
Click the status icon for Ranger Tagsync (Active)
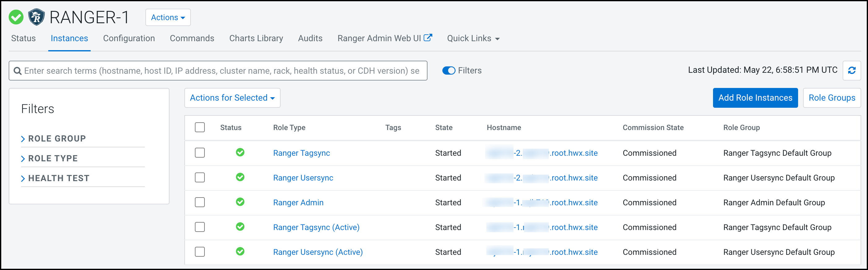pyautogui.click(x=240, y=227)
